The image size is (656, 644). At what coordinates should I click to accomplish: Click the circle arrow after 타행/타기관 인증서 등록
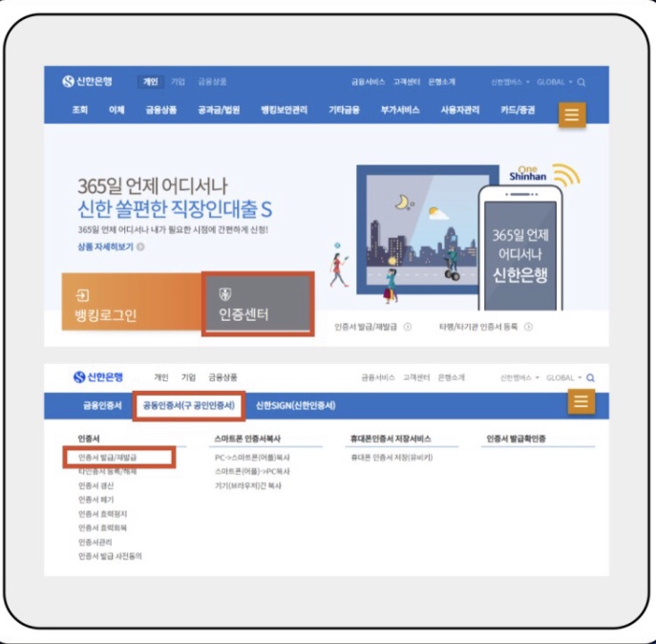(528, 327)
